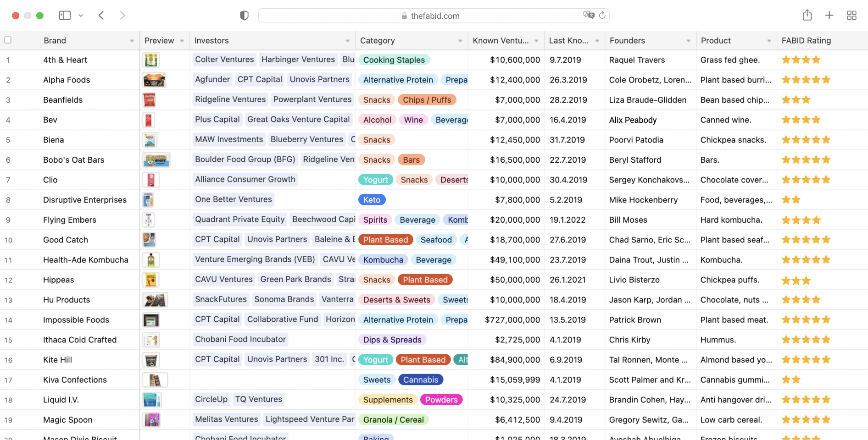Click the two-star rating for Kiva Confections
Screen dimensions: 868x440
tap(791, 379)
